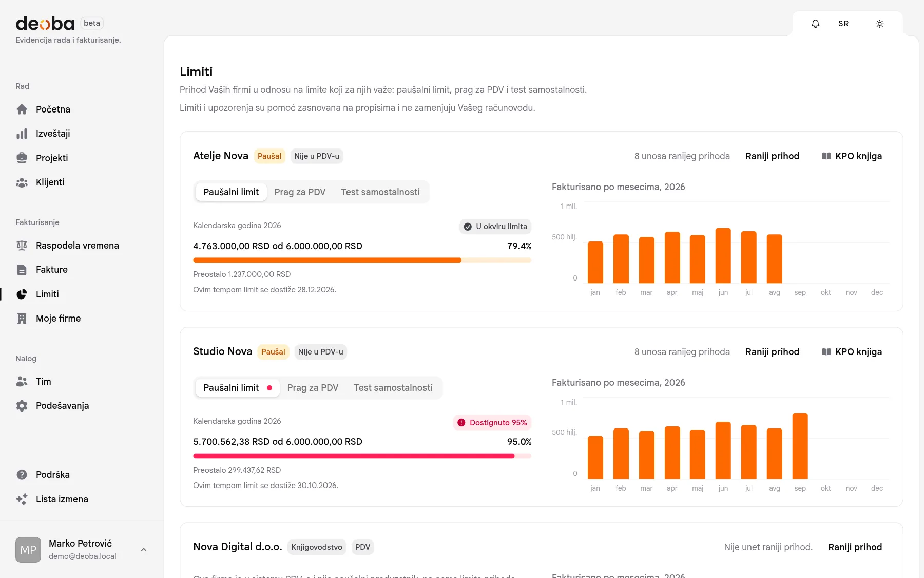
Task: Click the orange 79.4% progress bar
Action: pos(362,260)
